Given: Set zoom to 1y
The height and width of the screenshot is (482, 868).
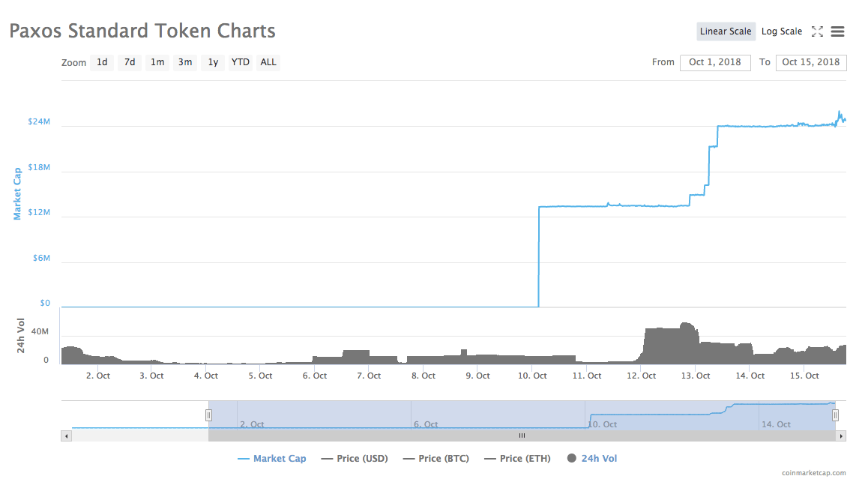Looking at the screenshot, I should 213,62.
